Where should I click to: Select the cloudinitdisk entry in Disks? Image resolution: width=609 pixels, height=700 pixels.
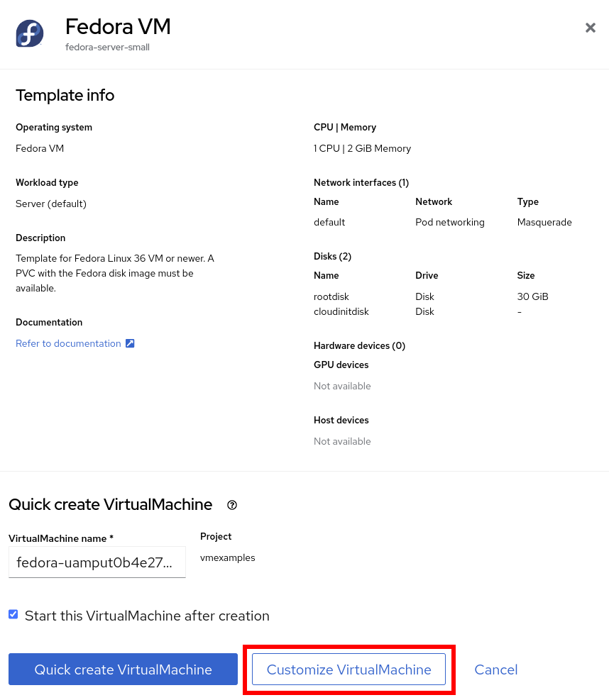341,311
